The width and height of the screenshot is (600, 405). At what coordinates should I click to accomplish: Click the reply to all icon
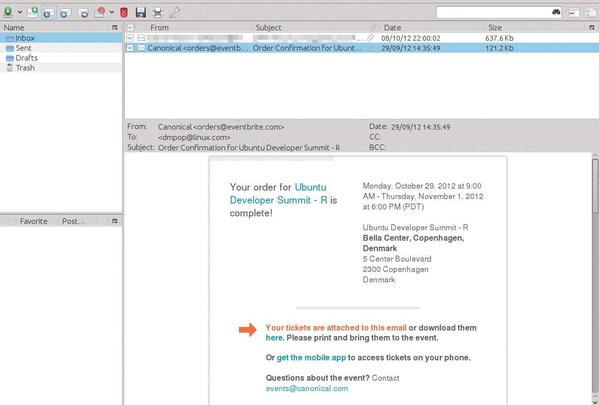pos(65,13)
